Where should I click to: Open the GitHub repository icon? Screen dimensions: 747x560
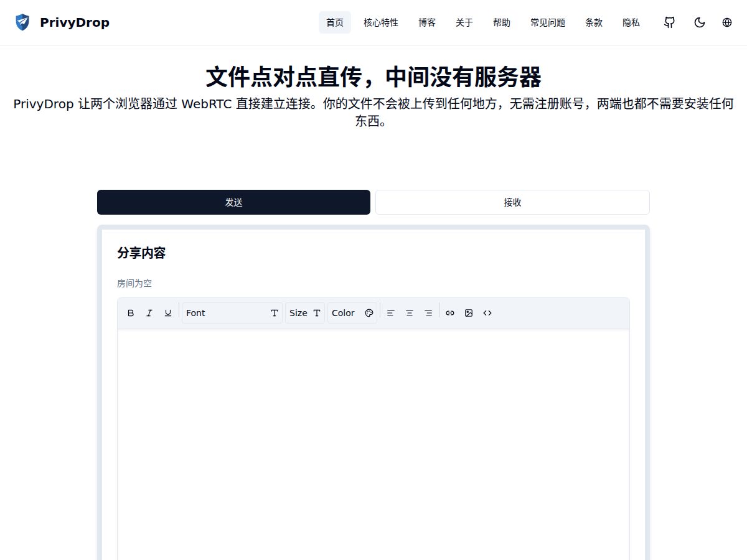[x=670, y=22]
